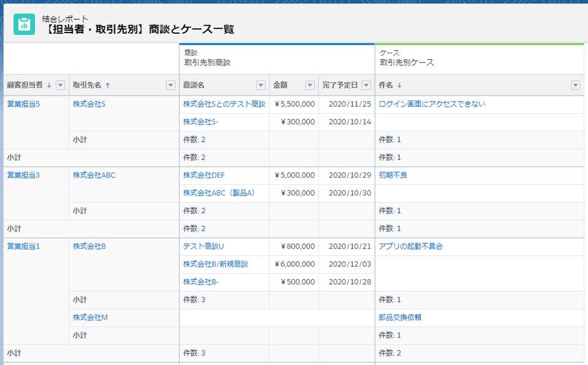The width and height of the screenshot is (588, 365).
Task: Select the ¥6,000,000 amount cell
Action: (294, 265)
